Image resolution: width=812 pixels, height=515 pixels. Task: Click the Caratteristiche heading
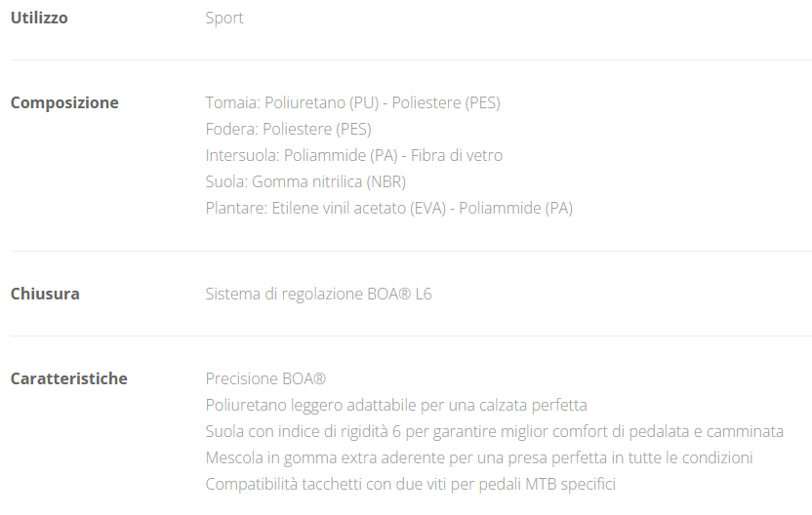coord(68,378)
